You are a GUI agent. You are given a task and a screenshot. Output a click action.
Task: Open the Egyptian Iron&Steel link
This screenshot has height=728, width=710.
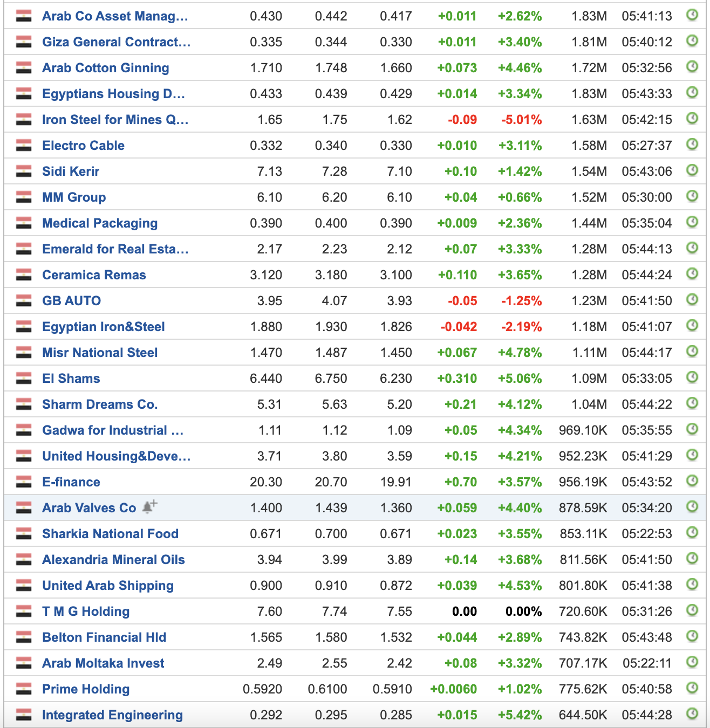(104, 327)
